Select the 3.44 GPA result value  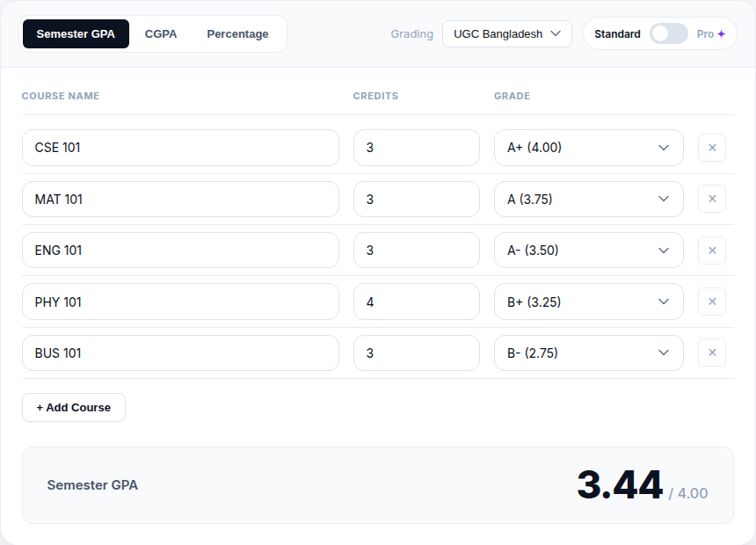[620, 484]
